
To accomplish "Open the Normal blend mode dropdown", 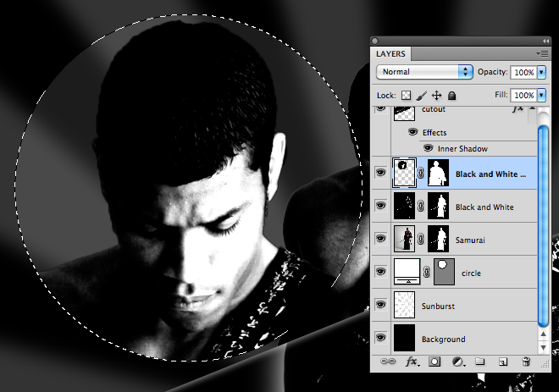I will coord(424,72).
